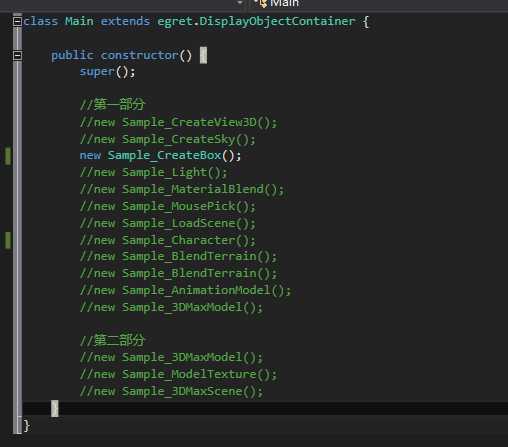This screenshot has height=447, width=508.
Task: Click the extends keyword
Action: (125, 22)
